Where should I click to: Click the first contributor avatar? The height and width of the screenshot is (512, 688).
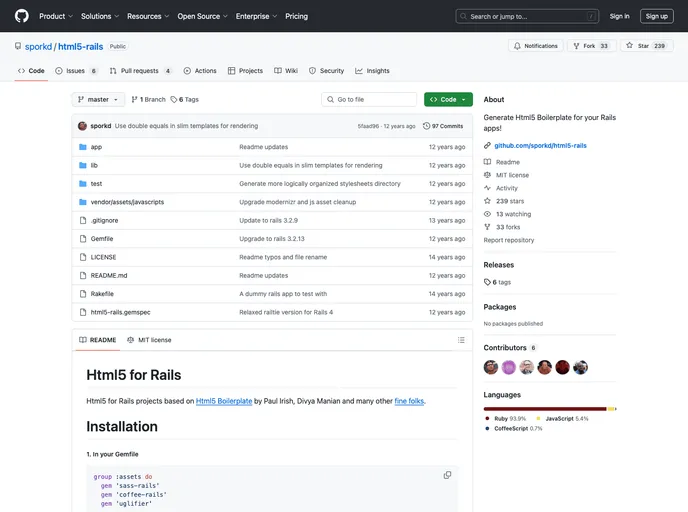pos(491,367)
